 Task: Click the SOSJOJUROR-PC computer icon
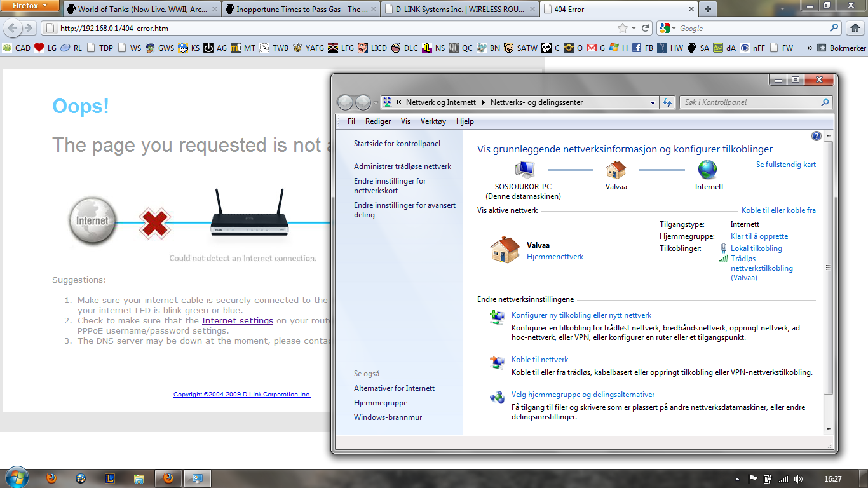coord(525,170)
